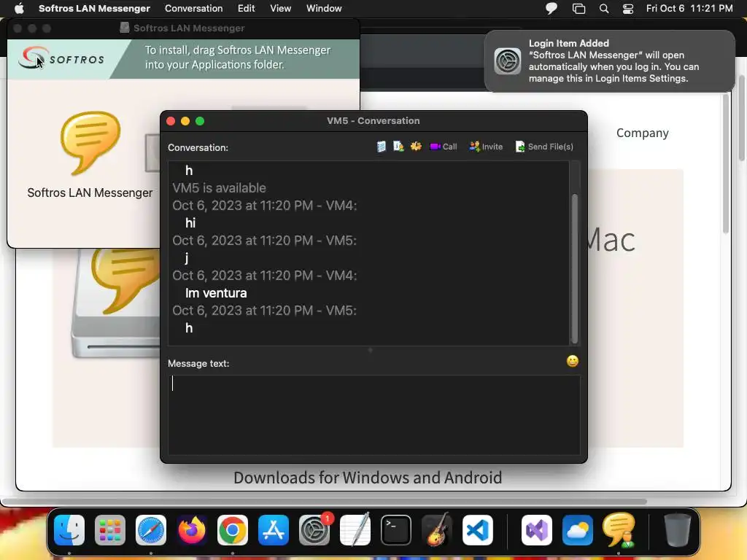Click the 'hi' message from VM4
Image resolution: width=747 pixels, height=560 pixels.
pos(190,223)
